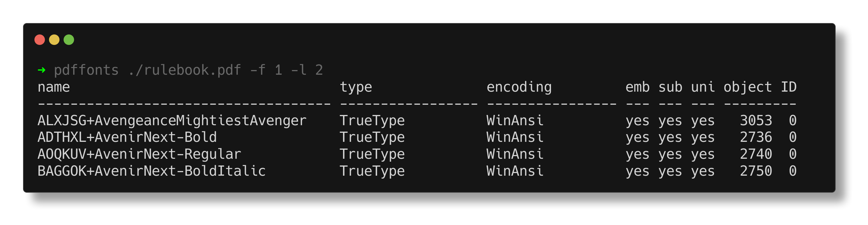Click the red close window dot
Image resolution: width=868 pixels, height=225 pixels.
pyautogui.click(x=40, y=40)
